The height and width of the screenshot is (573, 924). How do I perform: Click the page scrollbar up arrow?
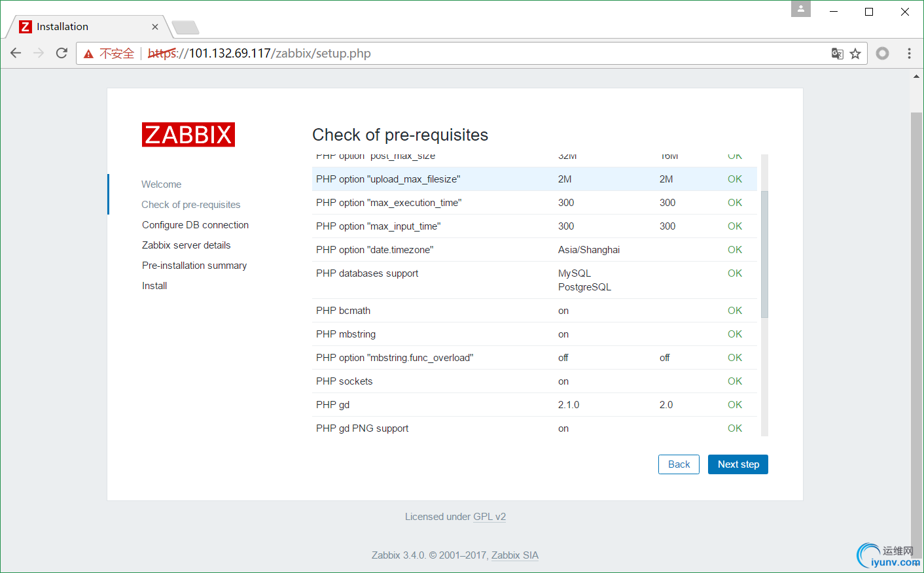coord(916,77)
